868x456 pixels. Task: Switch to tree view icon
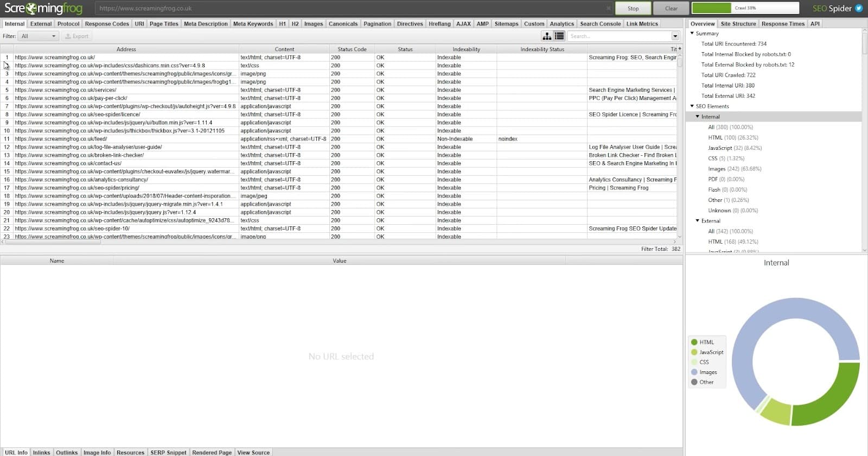pos(547,36)
